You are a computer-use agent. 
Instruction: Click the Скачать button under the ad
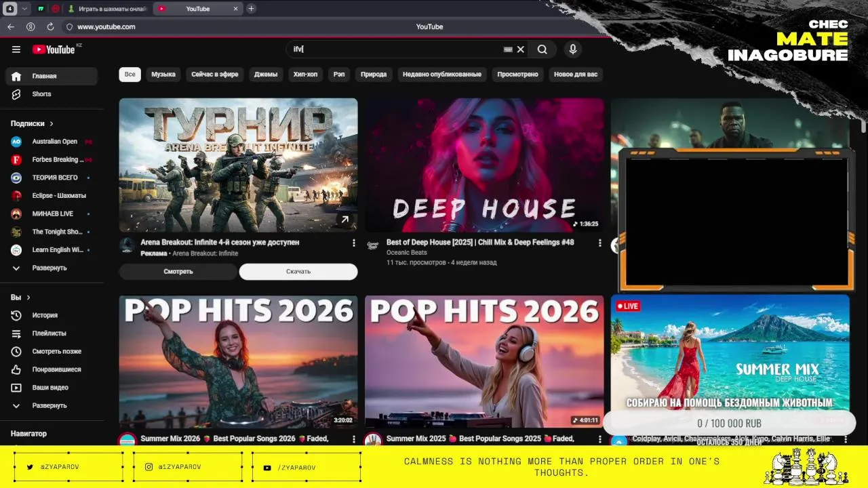pos(298,272)
